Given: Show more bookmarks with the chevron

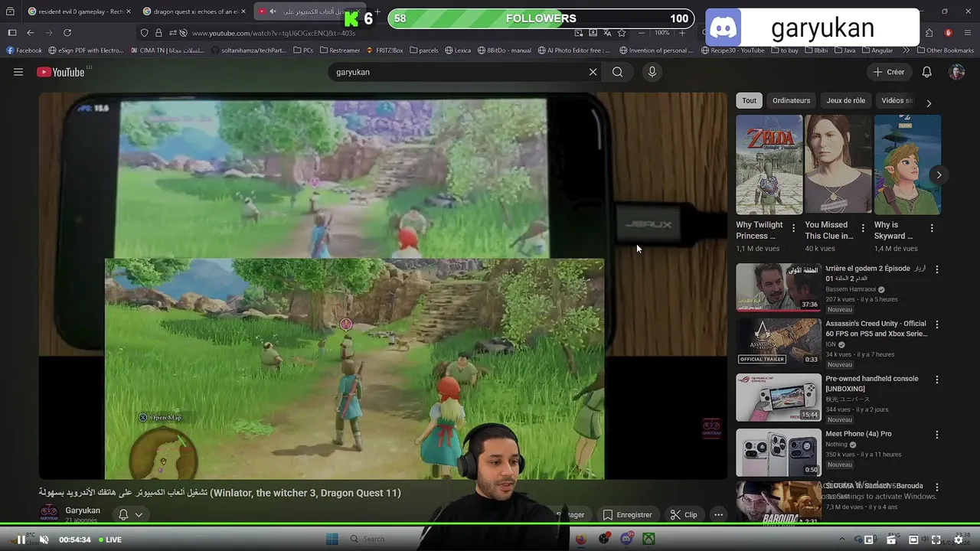Looking at the screenshot, I should coord(906,51).
